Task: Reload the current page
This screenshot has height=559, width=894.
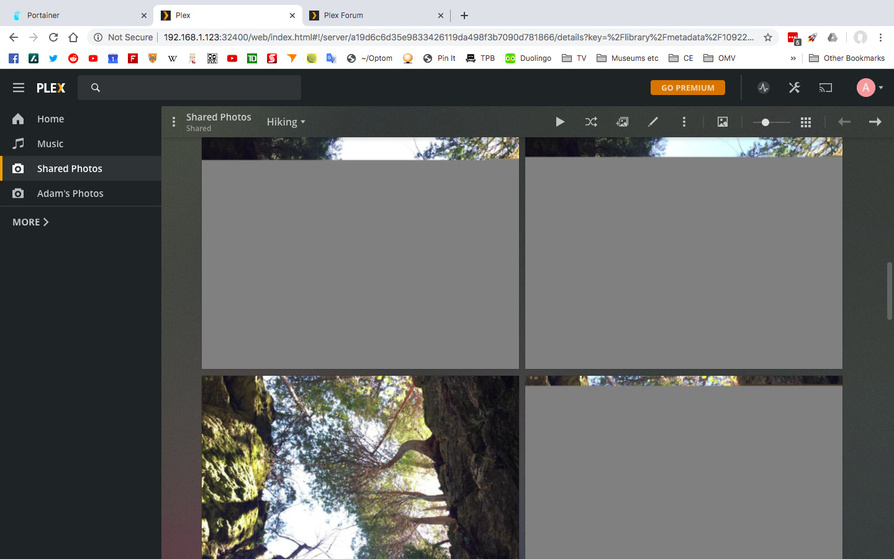Action: [x=53, y=37]
